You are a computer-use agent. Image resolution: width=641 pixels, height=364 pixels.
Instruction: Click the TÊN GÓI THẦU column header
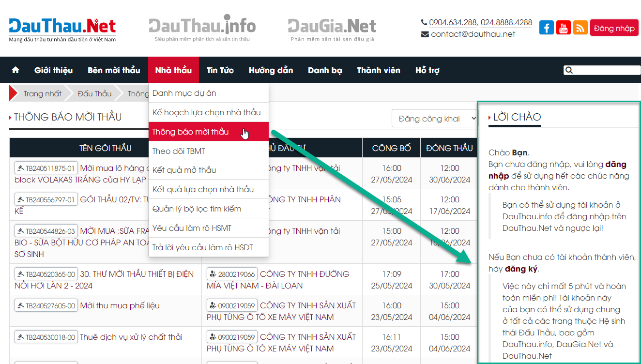[x=106, y=148]
